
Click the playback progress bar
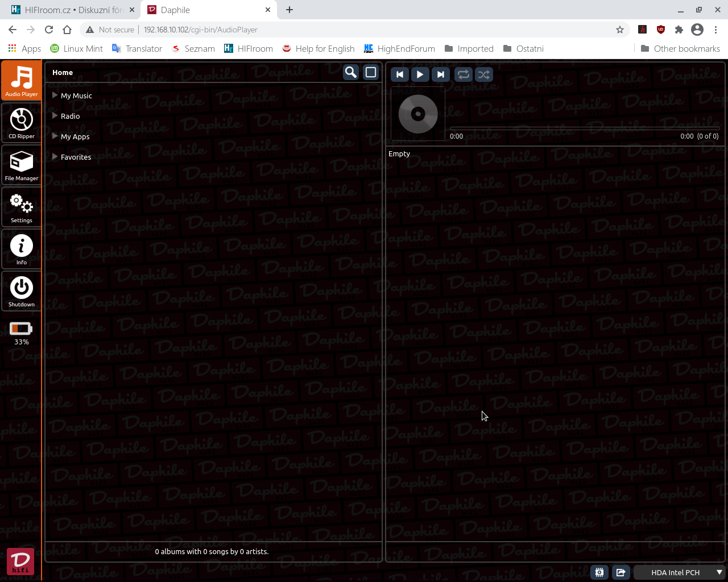584,128
